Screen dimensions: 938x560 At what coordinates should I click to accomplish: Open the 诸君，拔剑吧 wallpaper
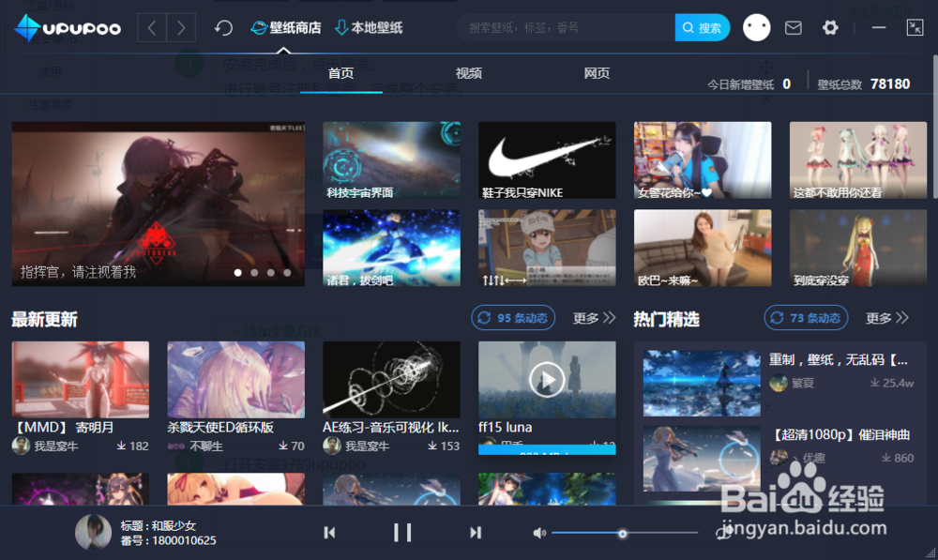[x=391, y=247]
